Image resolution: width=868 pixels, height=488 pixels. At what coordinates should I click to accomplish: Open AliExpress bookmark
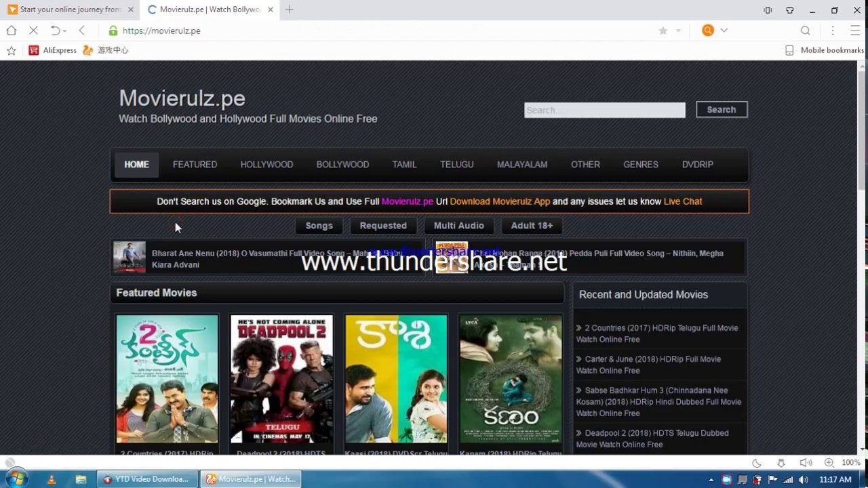click(53, 50)
